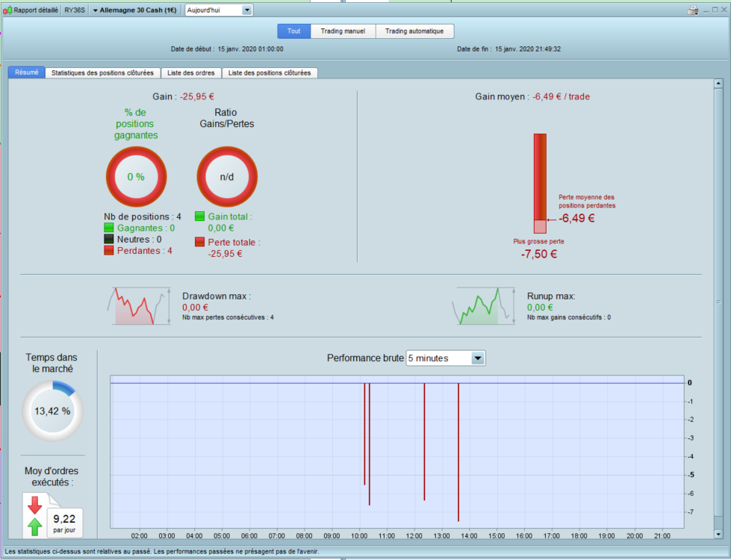Expand the Allemagne 30 Cash instrument selector
Image resolution: width=731 pixels, height=560 pixels.
pyautogui.click(x=134, y=10)
